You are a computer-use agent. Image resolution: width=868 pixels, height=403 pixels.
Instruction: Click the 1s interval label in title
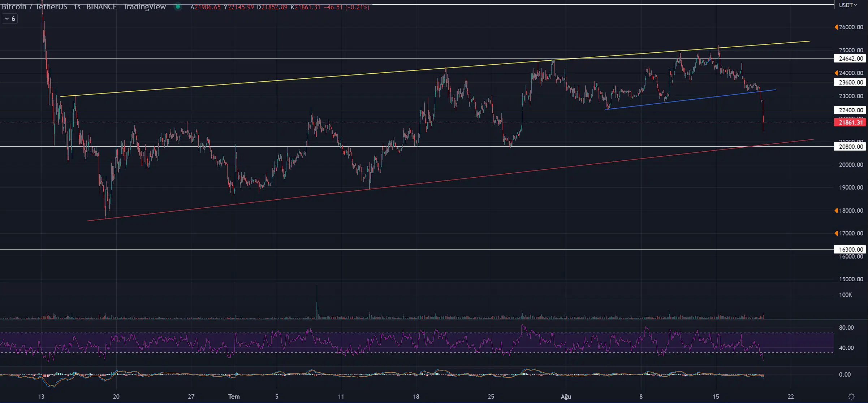(x=77, y=7)
